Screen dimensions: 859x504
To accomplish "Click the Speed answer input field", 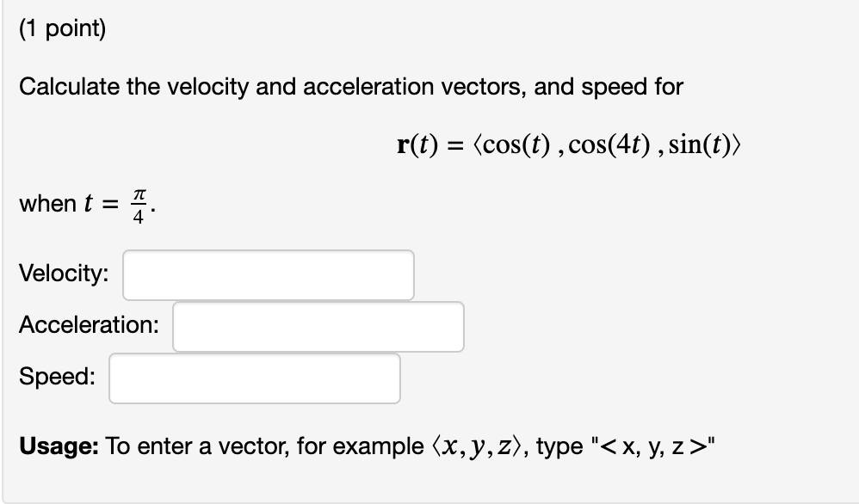I will point(254,378).
